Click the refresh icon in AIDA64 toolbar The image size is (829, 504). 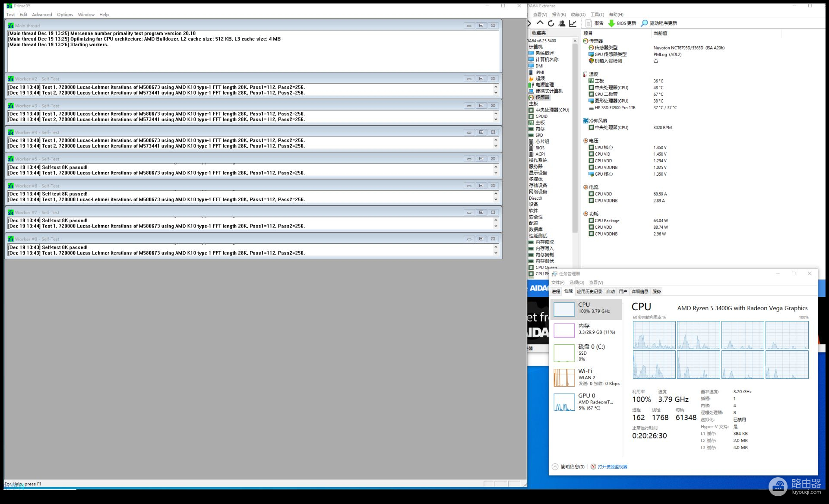[551, 23]
